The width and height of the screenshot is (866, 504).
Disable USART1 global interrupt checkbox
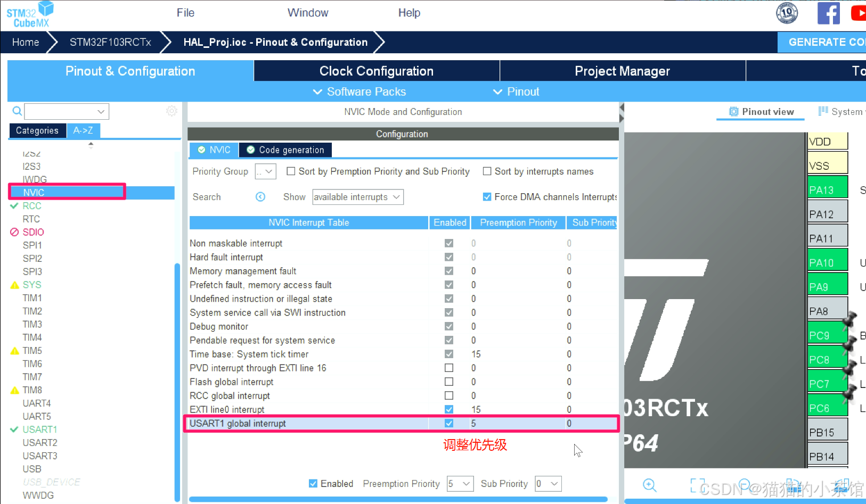(x=449, y=423)
